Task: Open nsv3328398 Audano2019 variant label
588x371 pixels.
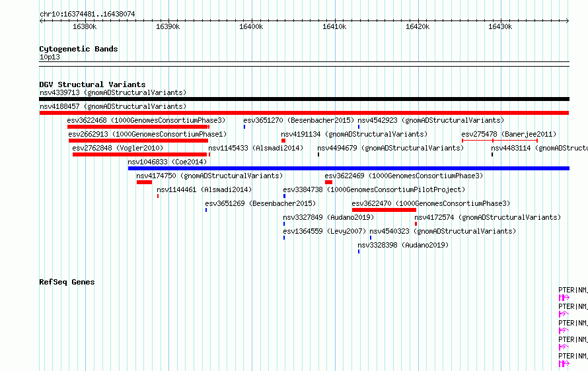Action: (403, 245)
